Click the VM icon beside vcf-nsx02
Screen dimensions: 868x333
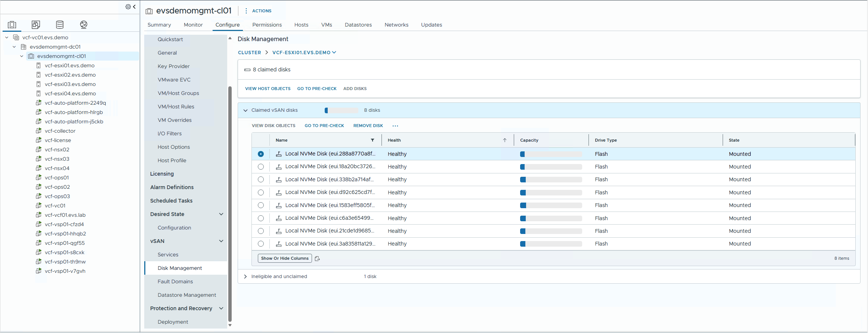[38, 149]
